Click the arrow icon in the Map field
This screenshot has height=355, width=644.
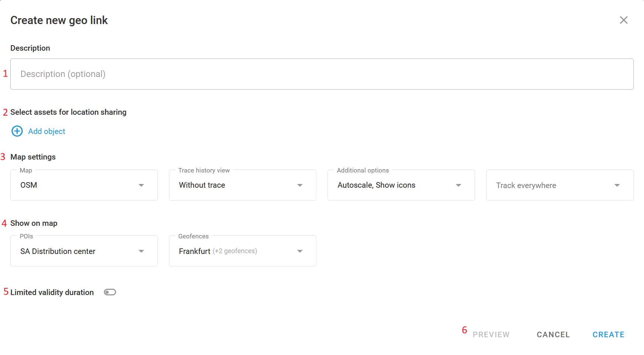[x=141, y=185]
